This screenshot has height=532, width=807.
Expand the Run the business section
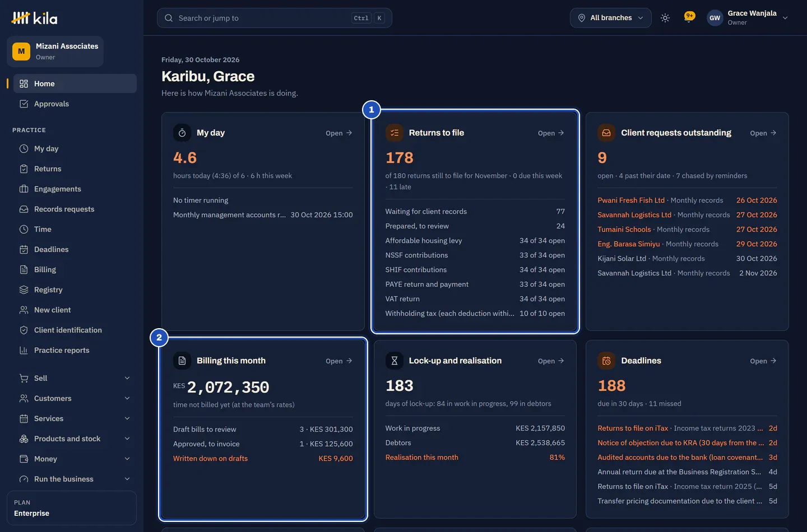tap(75, 479)
